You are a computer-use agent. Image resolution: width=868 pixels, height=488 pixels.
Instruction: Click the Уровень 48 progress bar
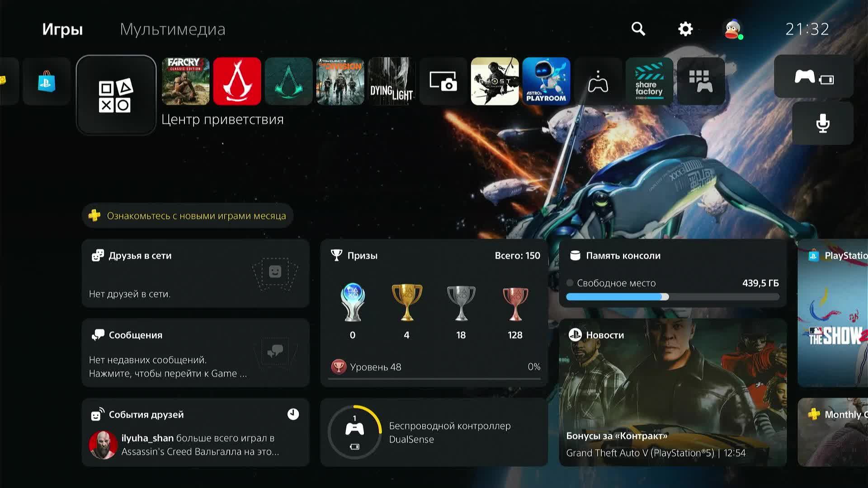pyautogui.click(x=434, y=379)
